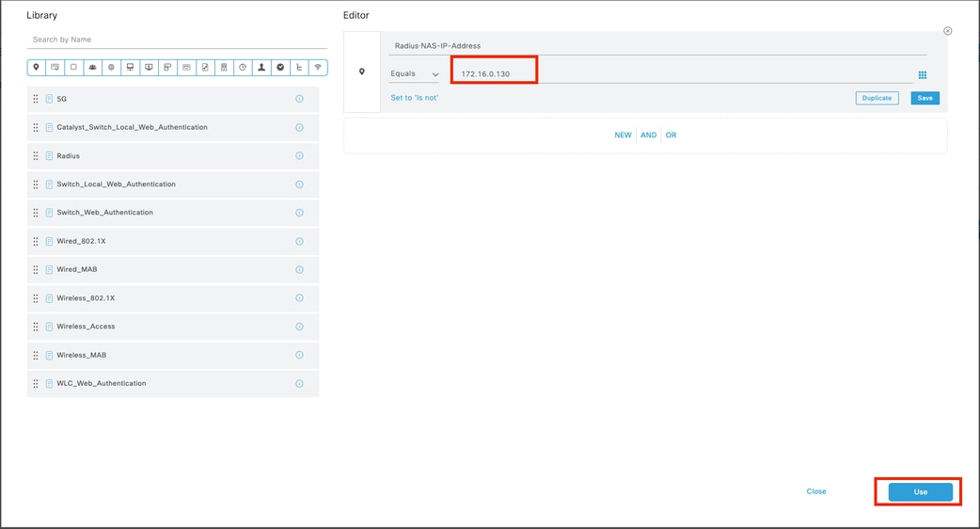Grab the drag handle of the 5G row
This screenshot has height=529, width=980.
click(x=36, y=99)
